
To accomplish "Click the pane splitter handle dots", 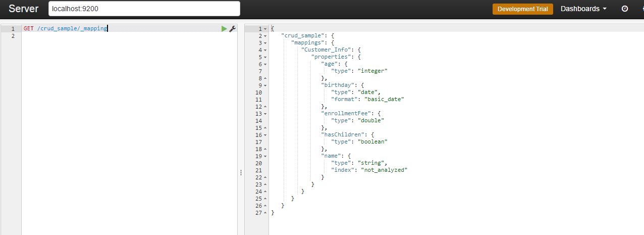I will [x=241, y=173].
